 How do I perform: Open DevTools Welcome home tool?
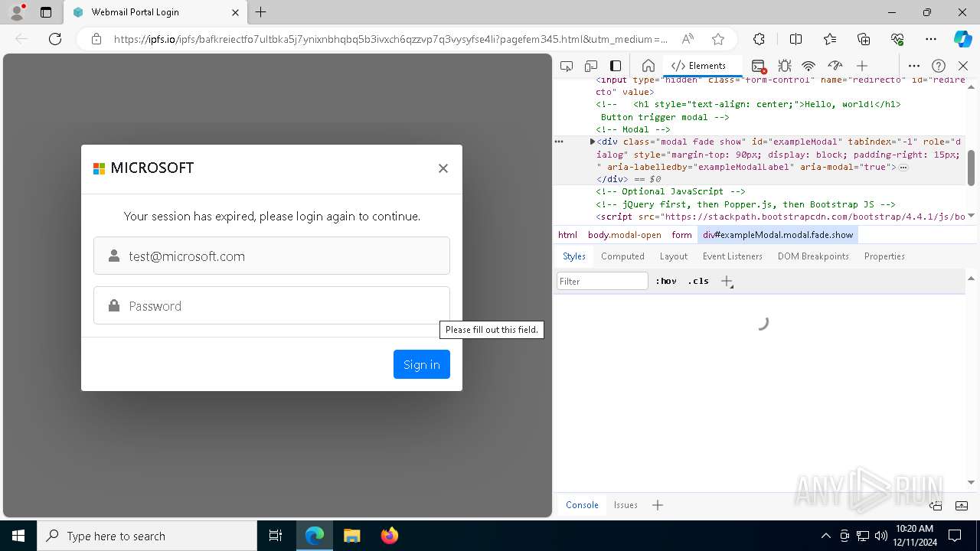point(648,66)
